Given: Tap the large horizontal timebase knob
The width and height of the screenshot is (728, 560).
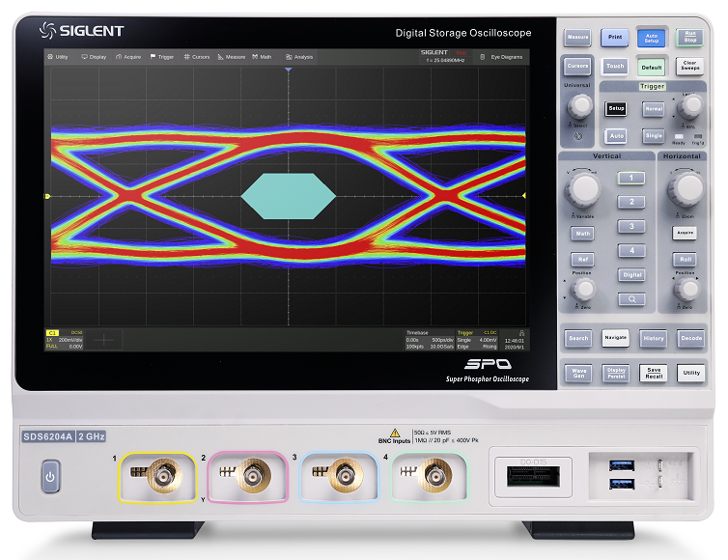Looking at the screenshot, I should click(686, 188).
